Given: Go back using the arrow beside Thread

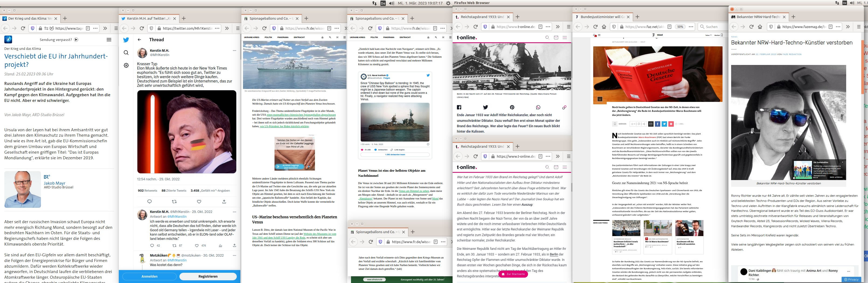Looking at the screenshot, I should tap(140, 39).
